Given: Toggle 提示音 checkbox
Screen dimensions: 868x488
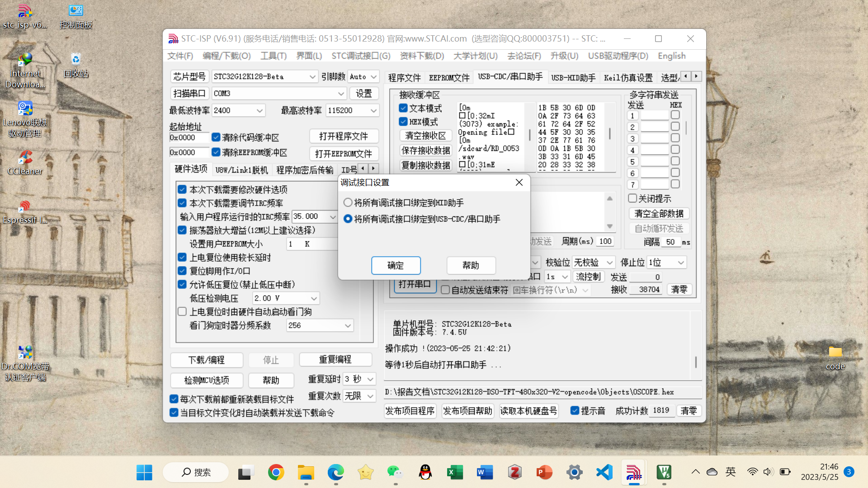Looking at the screenshot, I should [575, 410].
